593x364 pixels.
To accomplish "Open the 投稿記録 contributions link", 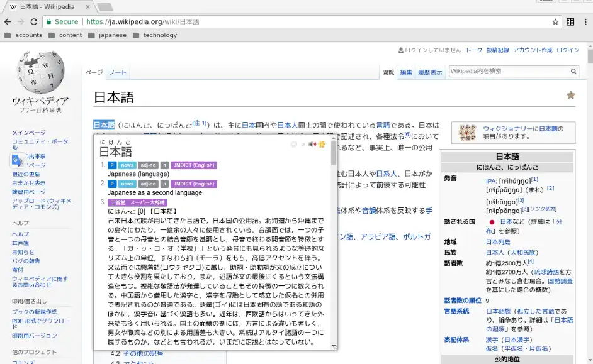I will [498, 50].
